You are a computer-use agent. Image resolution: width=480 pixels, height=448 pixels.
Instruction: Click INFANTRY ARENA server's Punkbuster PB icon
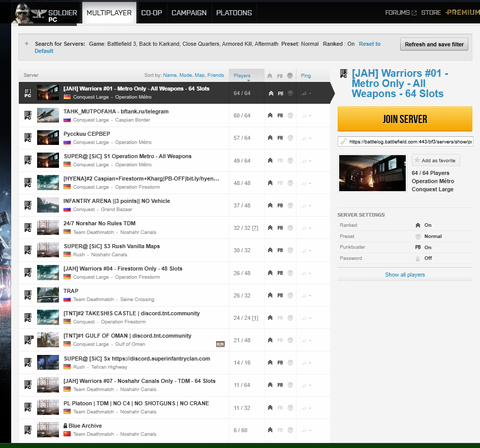click(x=280, y=205)
